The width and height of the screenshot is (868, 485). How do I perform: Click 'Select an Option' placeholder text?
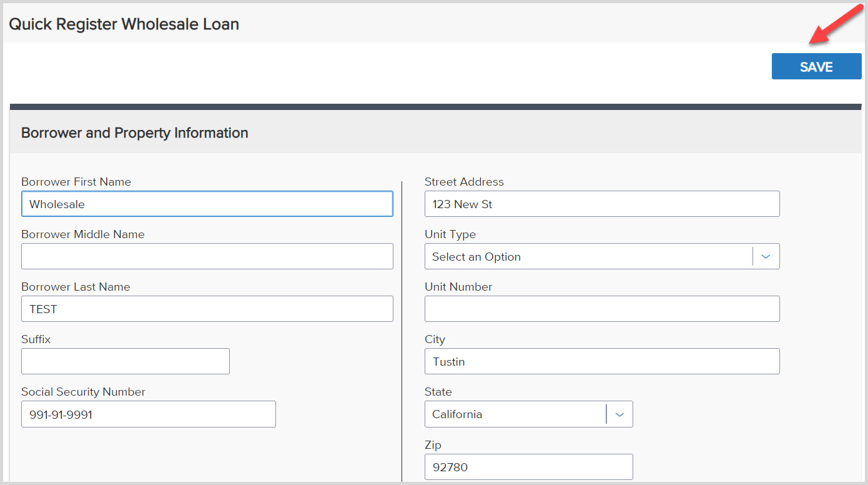[x=476, y=256]
